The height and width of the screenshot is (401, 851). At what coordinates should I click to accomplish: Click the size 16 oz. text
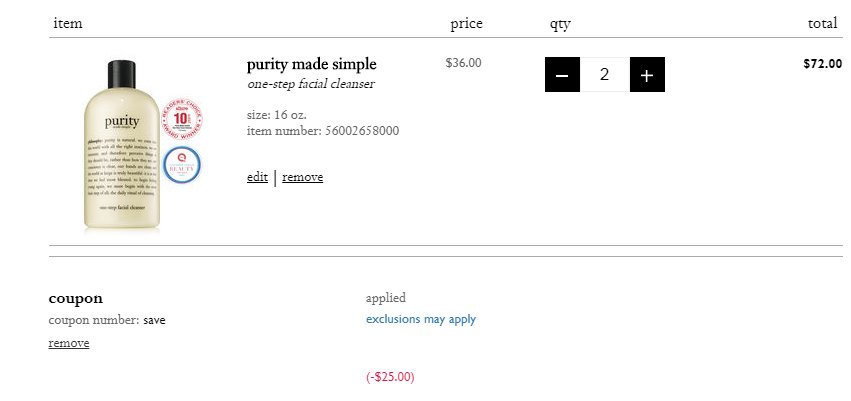pyautogui.click(x=277, y=115)
